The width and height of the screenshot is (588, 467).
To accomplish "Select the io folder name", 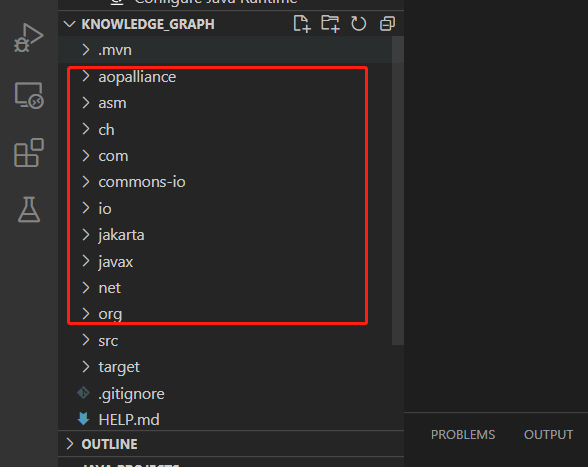I will point(105,209).
